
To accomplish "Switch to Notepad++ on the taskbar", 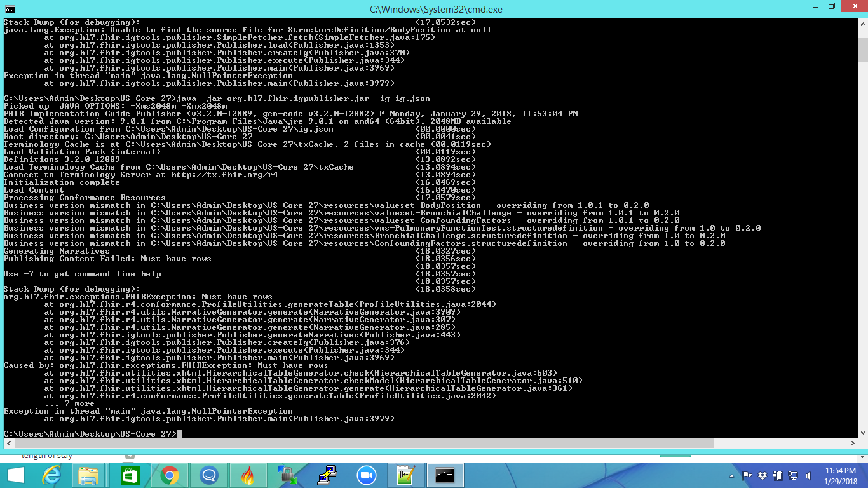I will click(x=405, y=475).
